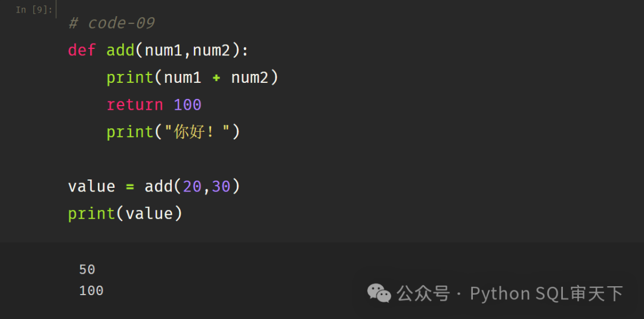
Task: Click the purple 100 return value
Action: [x=188, y=105]
